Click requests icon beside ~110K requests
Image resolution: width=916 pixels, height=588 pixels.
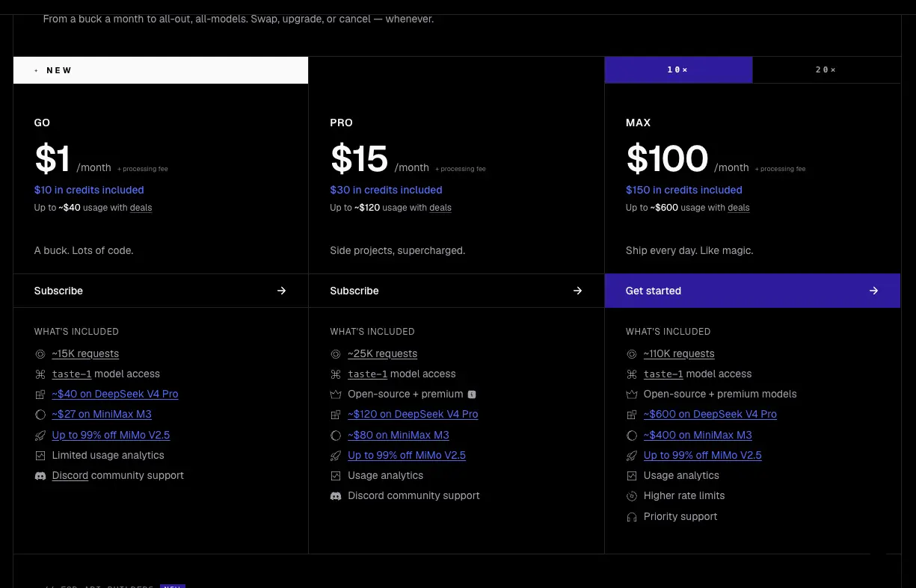pyautogui.click(x=632, y=353)
